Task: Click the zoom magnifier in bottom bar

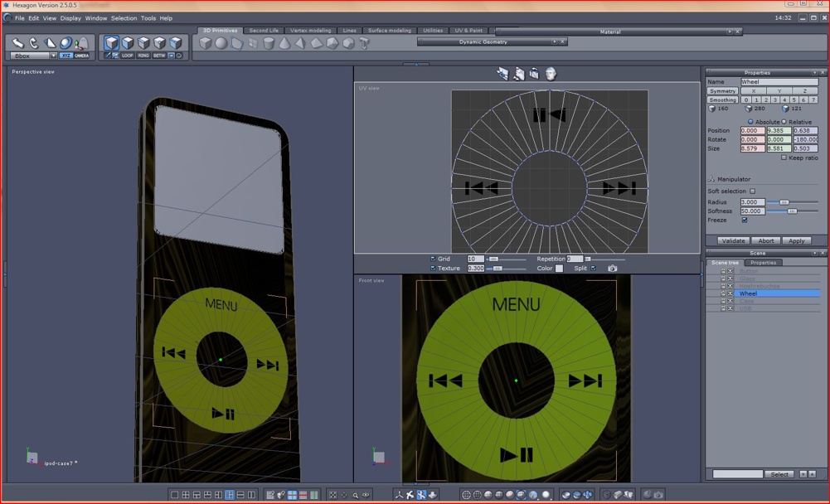Action: pyautogui.click(x=355, y=495)
